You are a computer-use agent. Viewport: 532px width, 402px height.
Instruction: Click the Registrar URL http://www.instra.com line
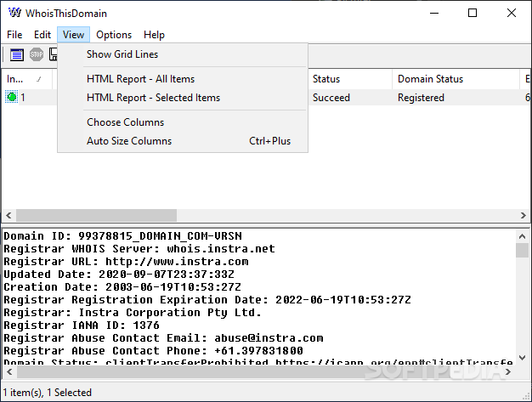[x=126, y=262]
